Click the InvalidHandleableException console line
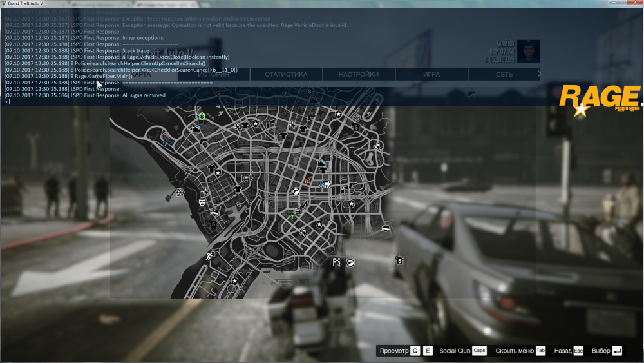644x363 pixels. point(138,19)
